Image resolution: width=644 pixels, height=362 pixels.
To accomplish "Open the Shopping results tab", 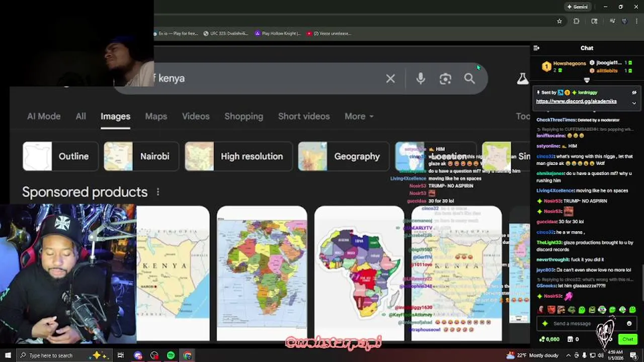I will point(244,116).
